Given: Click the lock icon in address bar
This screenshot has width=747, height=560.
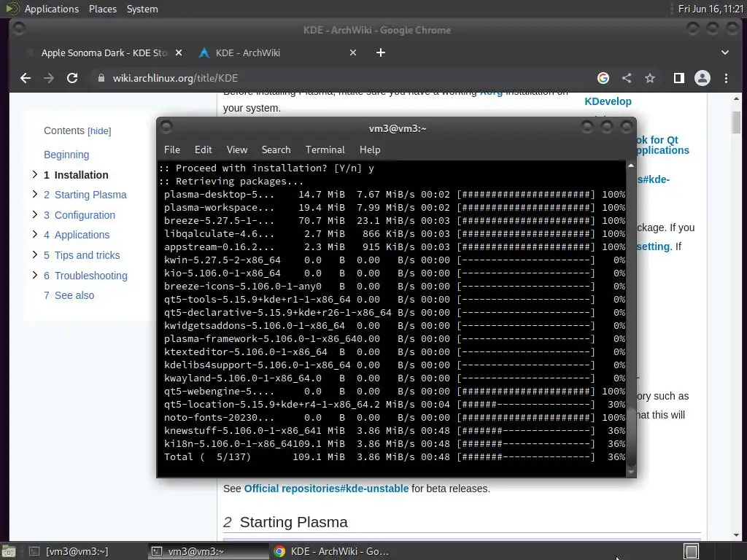Looking at the screenshot, I should click(101, 78).
